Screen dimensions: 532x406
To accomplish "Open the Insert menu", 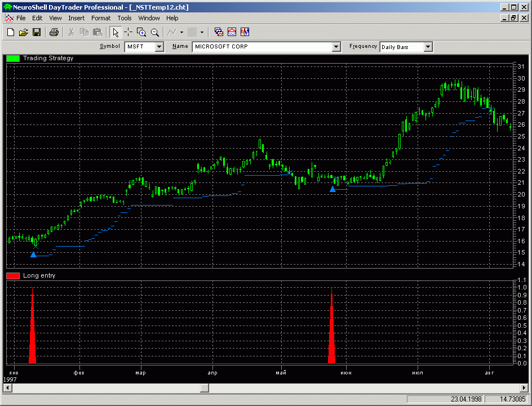I will pyautogui.click(x=76, y=18).
